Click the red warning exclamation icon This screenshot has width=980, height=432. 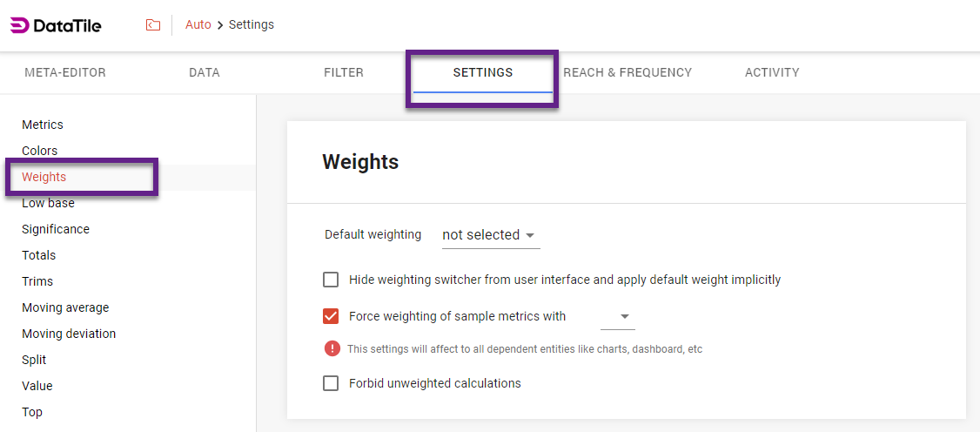click(x=332, y=348)
